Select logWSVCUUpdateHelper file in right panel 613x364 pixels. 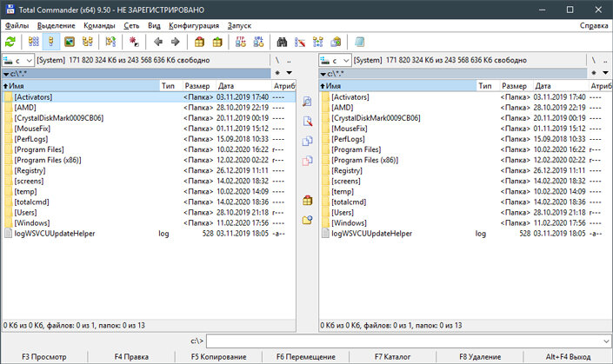pos(465,234)
